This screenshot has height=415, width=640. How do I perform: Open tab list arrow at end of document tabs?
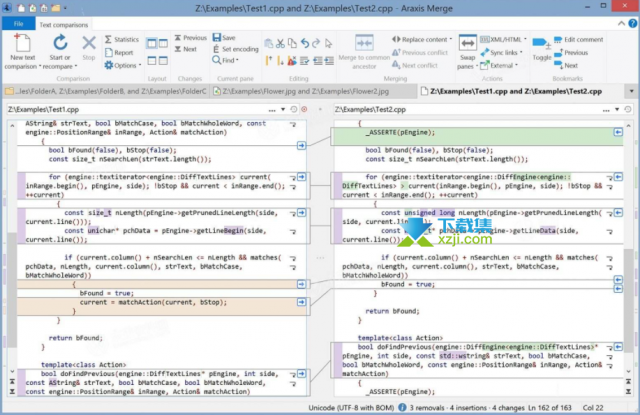click(631, 91)
